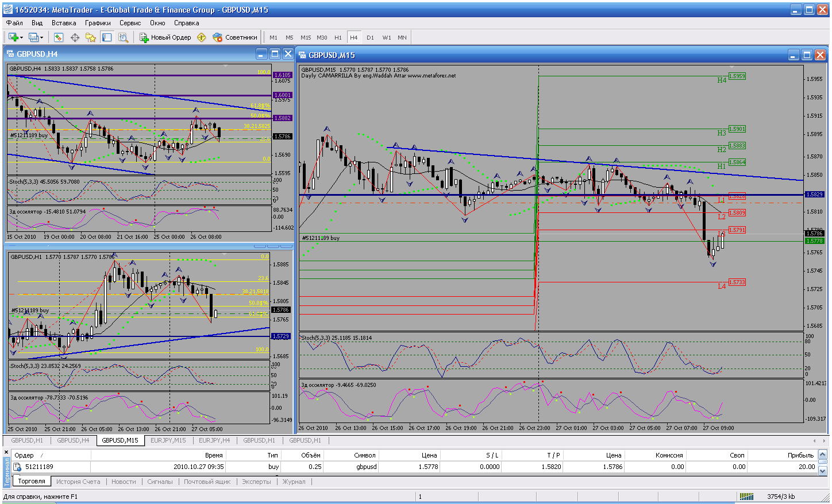
Task: Sort orders by the Объём column header
Action: point(303,455)
